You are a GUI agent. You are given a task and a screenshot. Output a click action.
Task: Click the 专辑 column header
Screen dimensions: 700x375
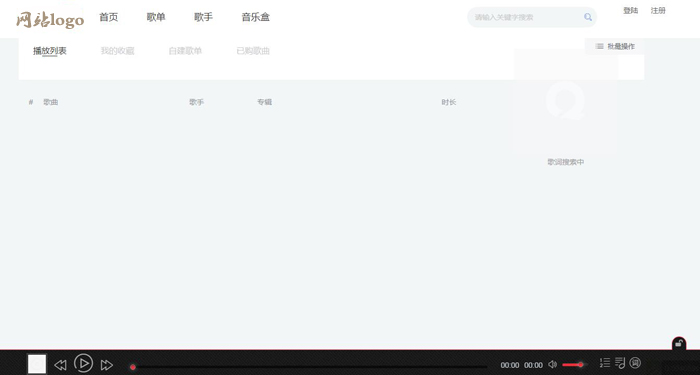tap(264, 102)
